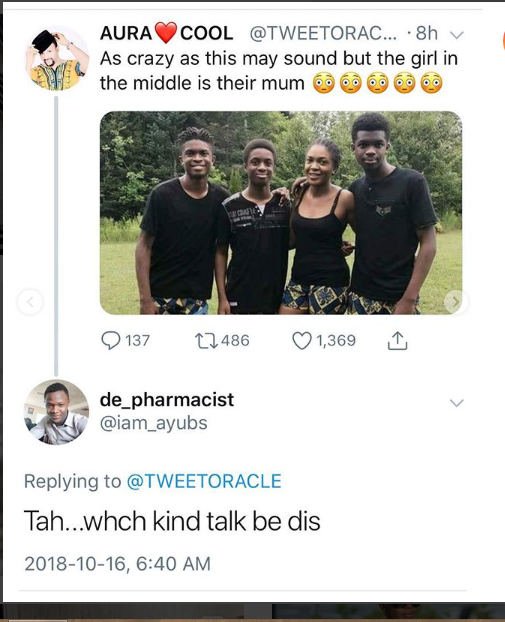Click the 8h tweet time label
The width and height of the screenshot is (505, 622).
pyautogui.click(x=426, y=33)
